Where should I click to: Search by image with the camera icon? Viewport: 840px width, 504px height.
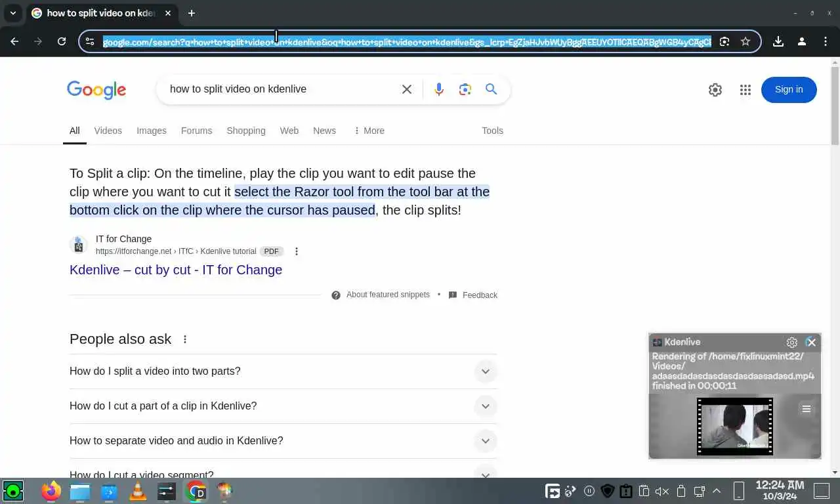click(x=465, y=89)
